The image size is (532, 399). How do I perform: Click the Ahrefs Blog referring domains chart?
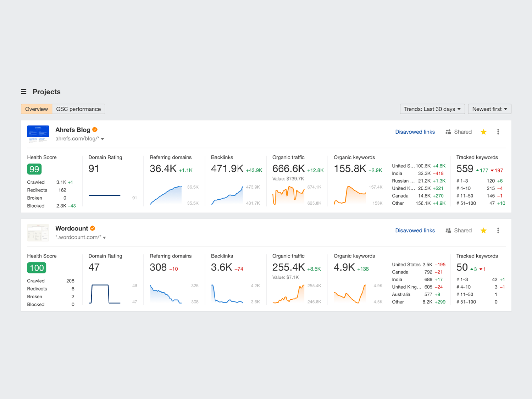tap(166, 195)
